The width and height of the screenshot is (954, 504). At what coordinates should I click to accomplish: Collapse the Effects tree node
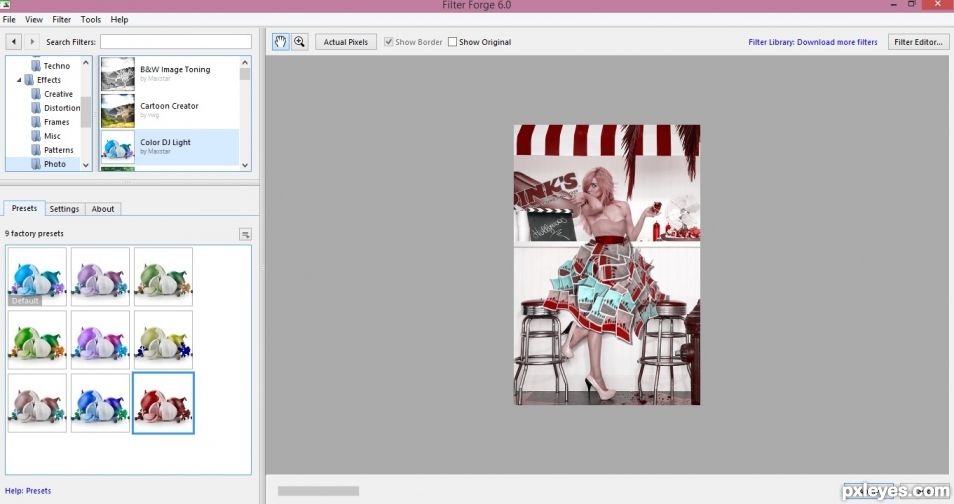click(19, 80)
